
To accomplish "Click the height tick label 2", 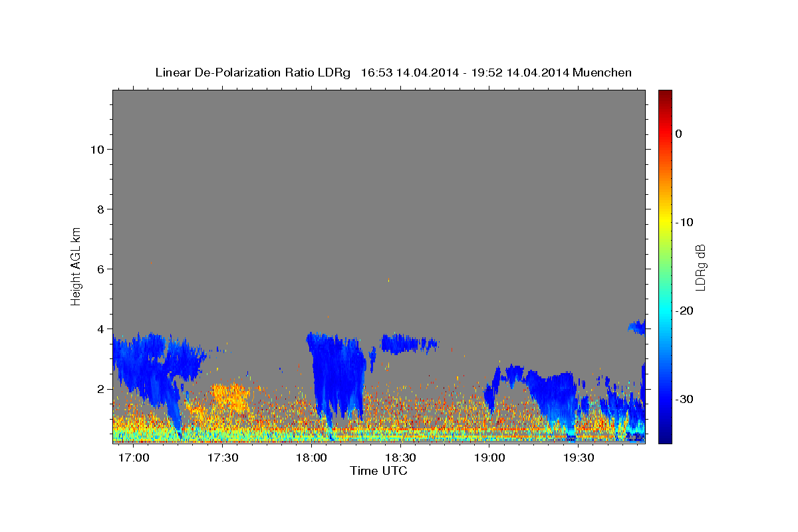I will tap(99, 388).
